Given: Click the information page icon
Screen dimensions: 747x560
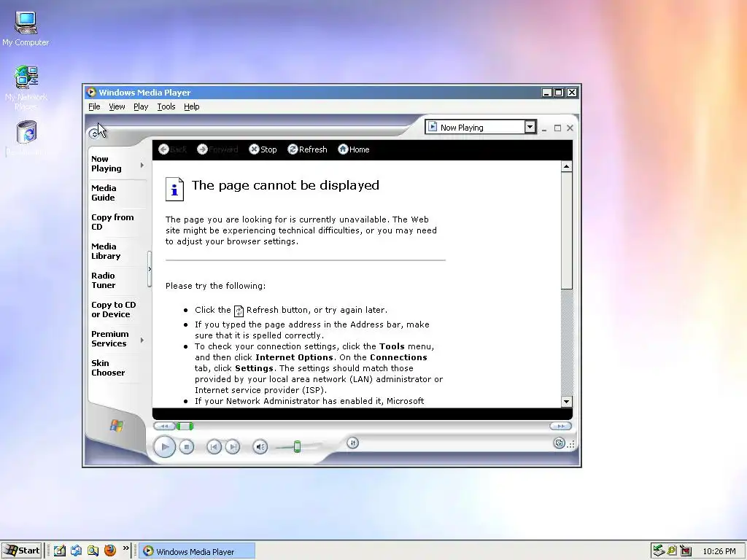Looking at the screenshot, I should pos(174,189).
